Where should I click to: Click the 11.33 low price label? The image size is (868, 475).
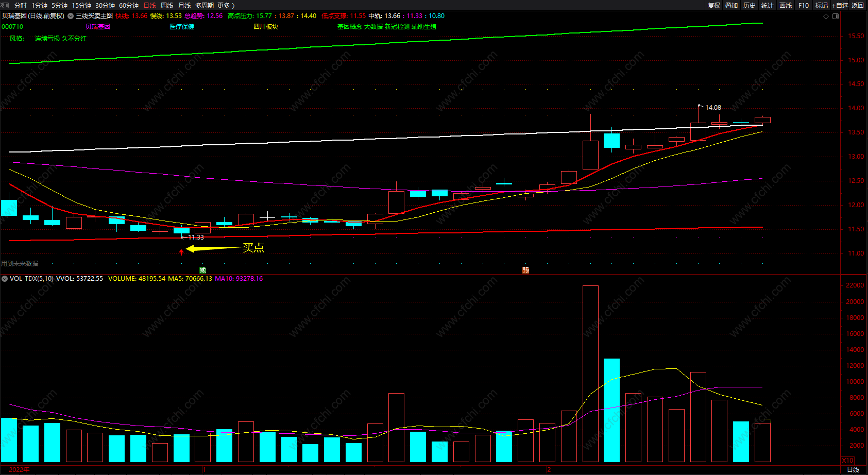(196, 237)
